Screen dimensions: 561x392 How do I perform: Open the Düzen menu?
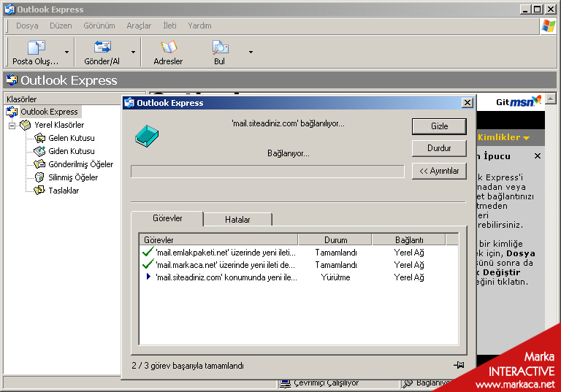(61, 26)
